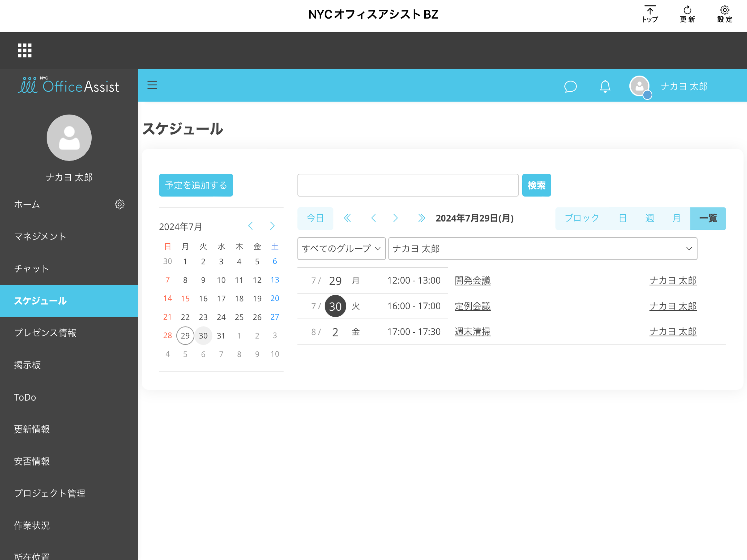747x560 pixels.
Task: Open the notification bell icon
Action: coord(605,86)
